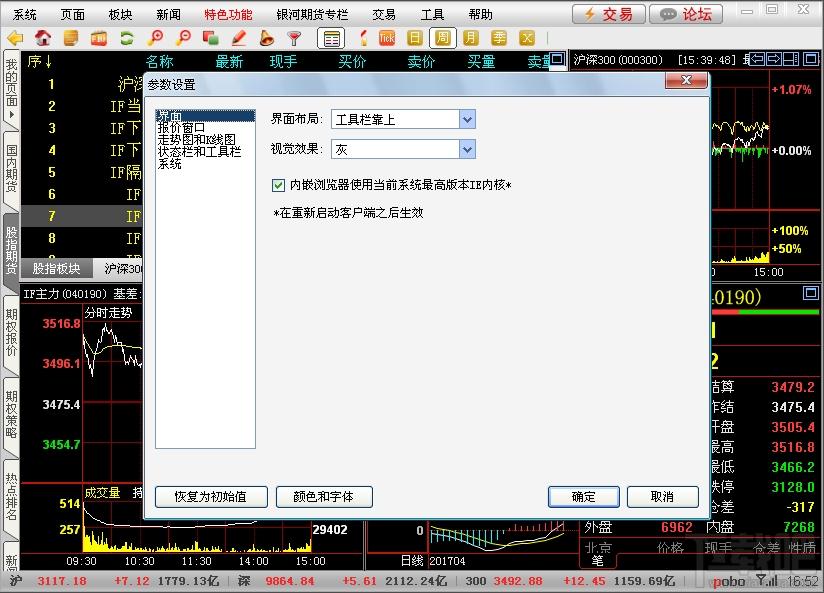Viewport: 824px width, 593px height.
Task: Zoom out with the minus magnifier
Action: (183, 38)
